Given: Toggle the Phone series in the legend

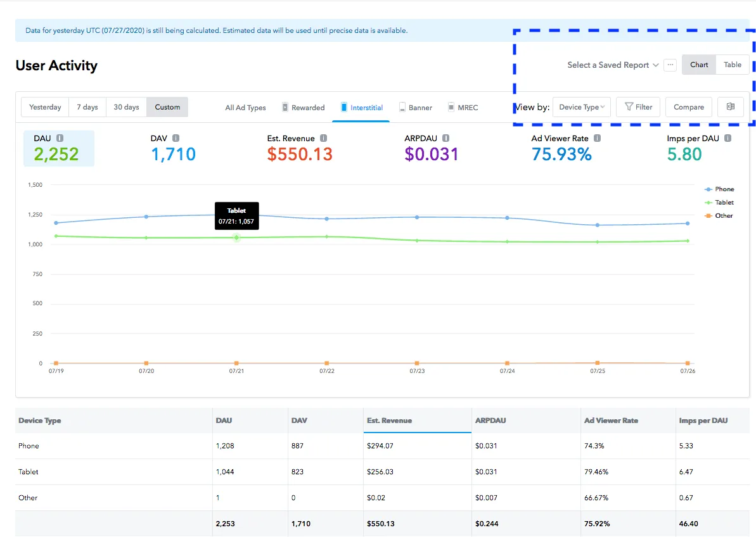Looking at the screenshot, I should (x=719, y=189).
